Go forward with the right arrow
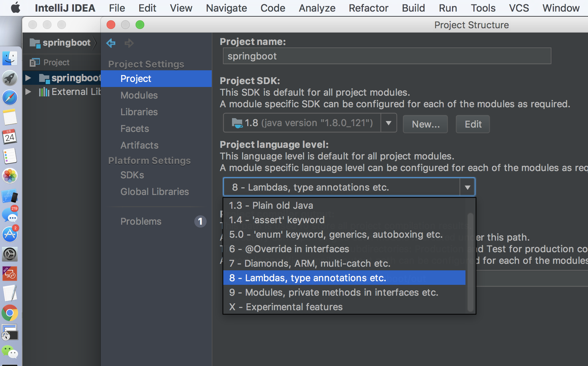 tap(129, 43)
